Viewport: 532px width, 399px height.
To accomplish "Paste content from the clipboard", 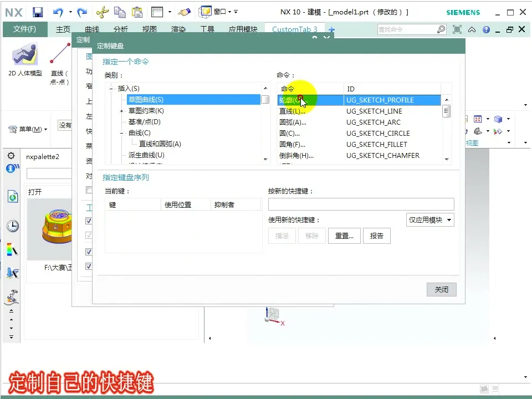I will [137, 12].
